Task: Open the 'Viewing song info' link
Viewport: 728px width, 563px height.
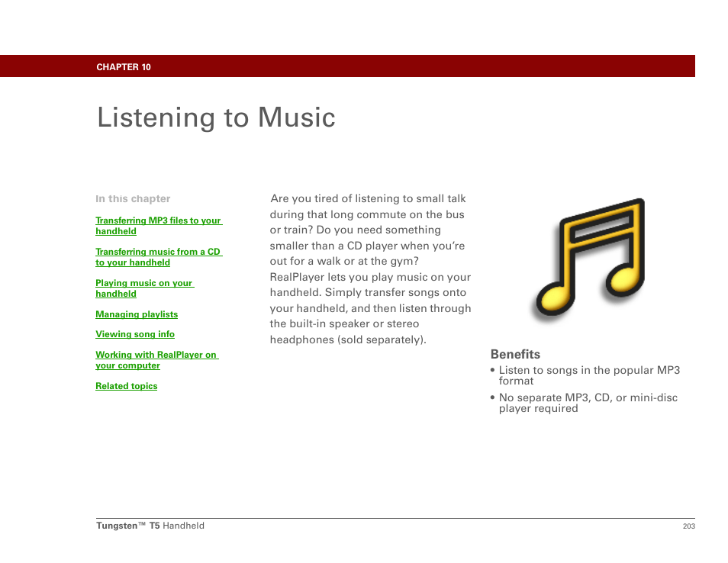Action: click(x=135, y=334)
